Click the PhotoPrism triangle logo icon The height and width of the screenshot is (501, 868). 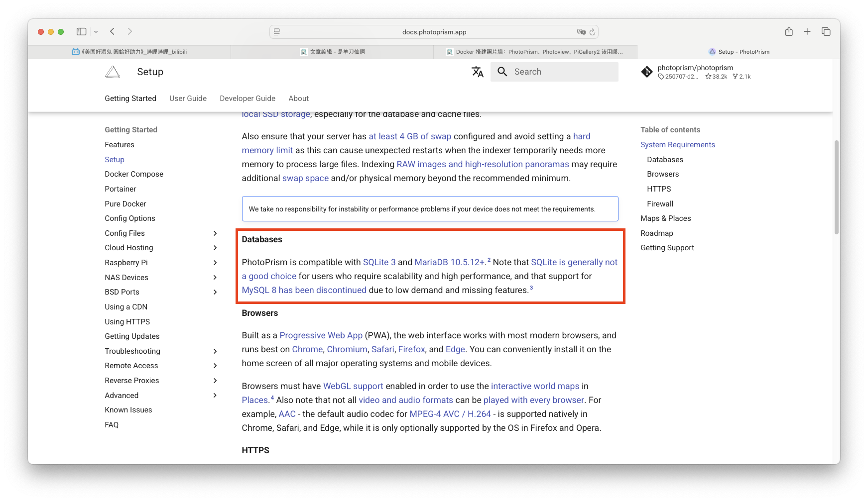[x=113, y=72]
